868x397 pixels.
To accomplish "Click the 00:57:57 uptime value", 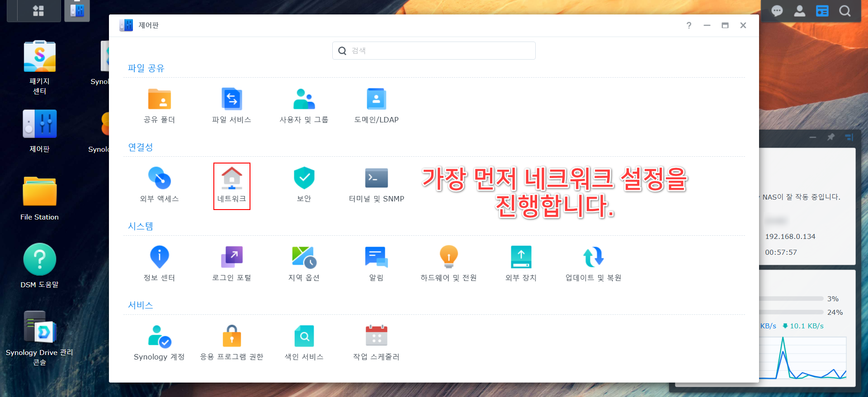I will pyautogui.click(x=781, y=252).
